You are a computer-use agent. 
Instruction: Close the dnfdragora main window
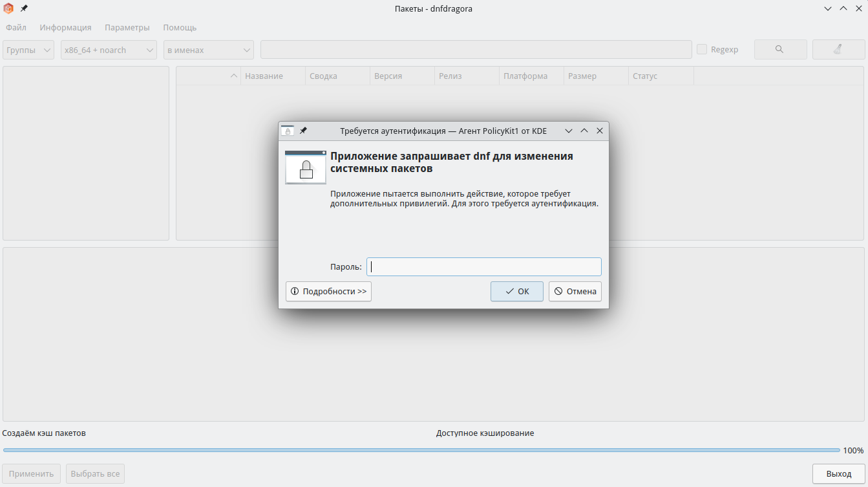(858, 8)
